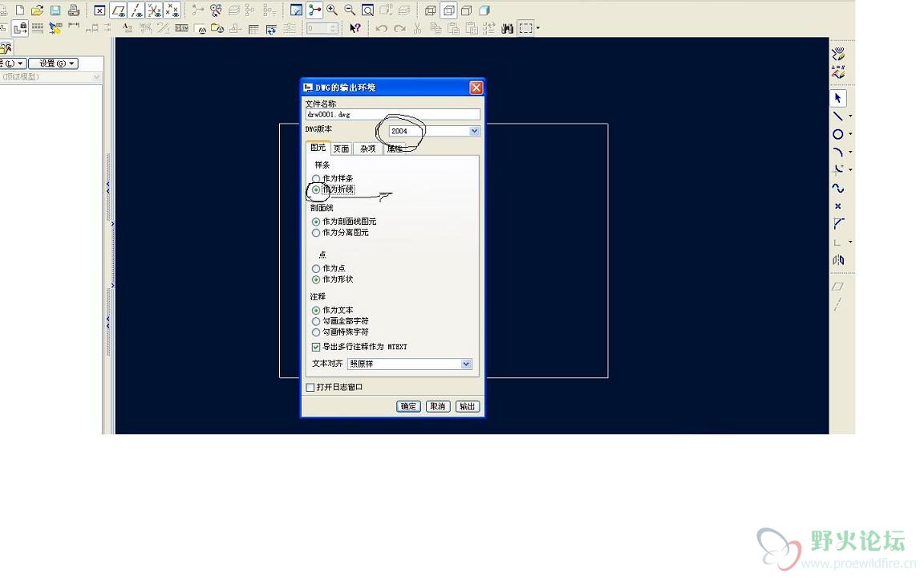924x578 pixels.
Task: Toggle datum planes display icon
Action: click(119, 10)
